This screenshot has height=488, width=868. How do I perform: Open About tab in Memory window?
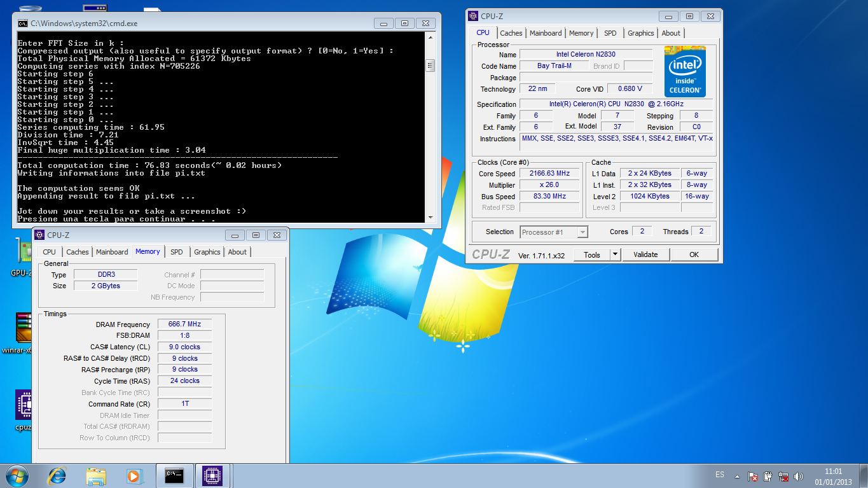[237, 252]
